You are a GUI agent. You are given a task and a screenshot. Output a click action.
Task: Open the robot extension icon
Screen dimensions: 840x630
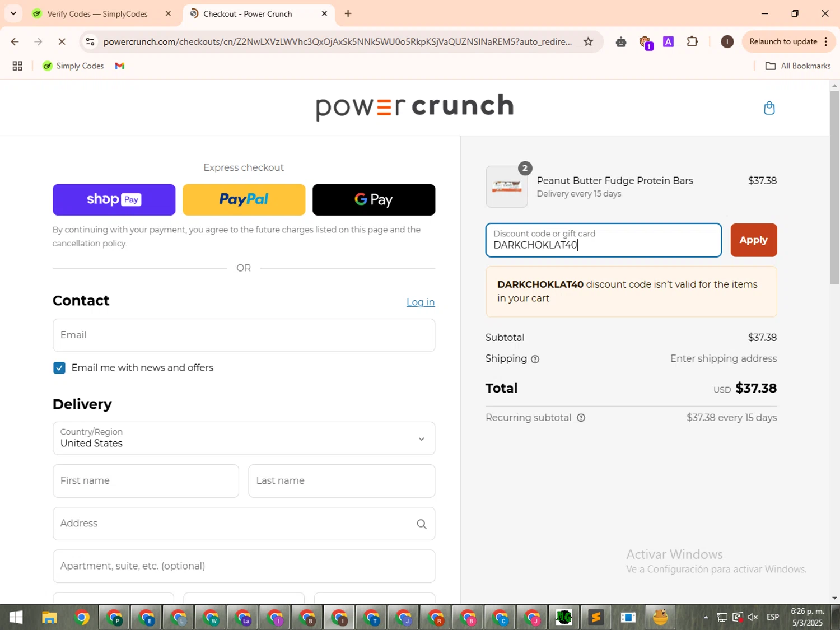point(620,42)
